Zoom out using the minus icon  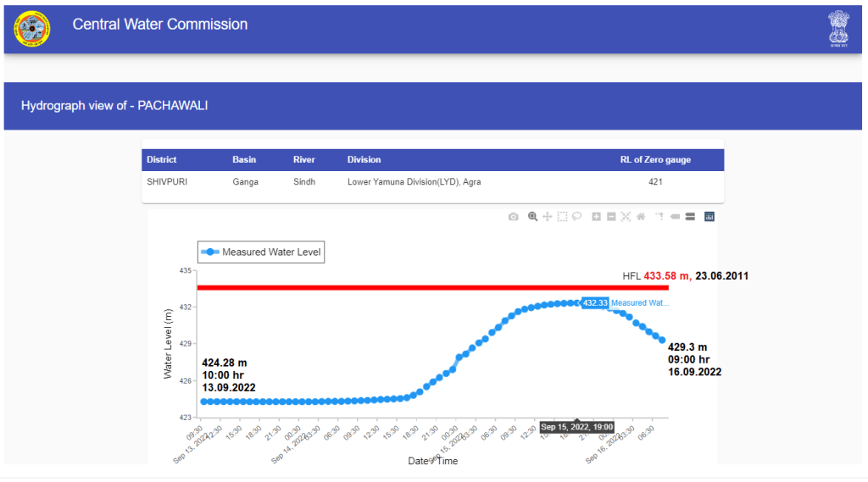pos(611,217)
